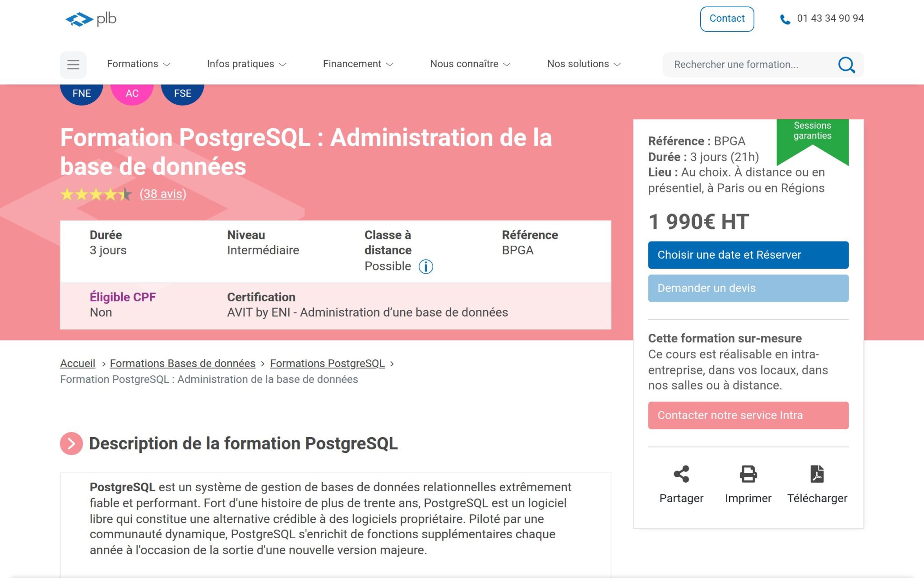Click the search magnifier icon

pyautogui.click(x=846, y=65)
